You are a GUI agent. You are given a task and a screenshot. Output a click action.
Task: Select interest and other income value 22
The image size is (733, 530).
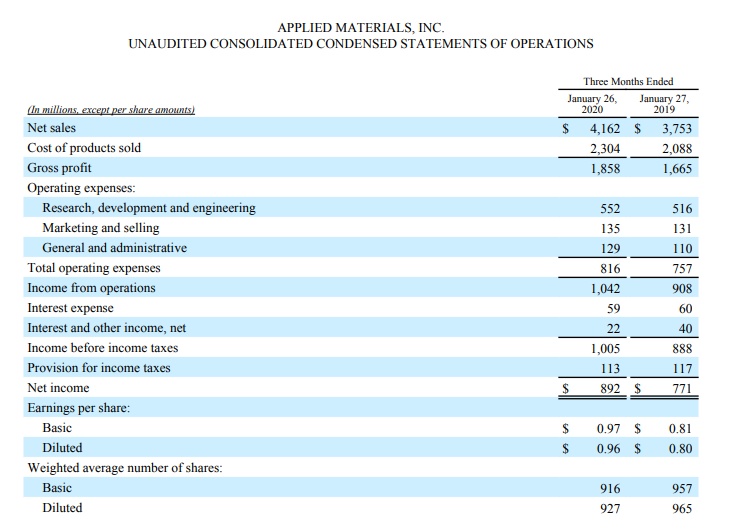pos(613,329)
